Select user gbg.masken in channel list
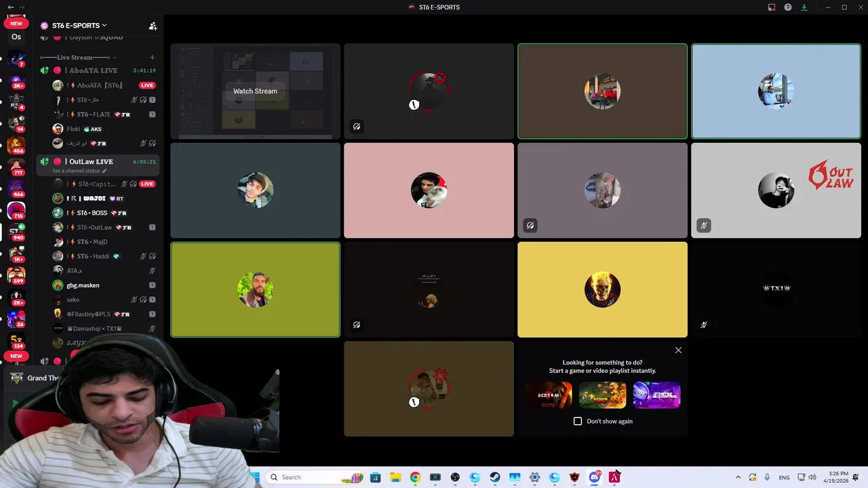 click(104, 285)
